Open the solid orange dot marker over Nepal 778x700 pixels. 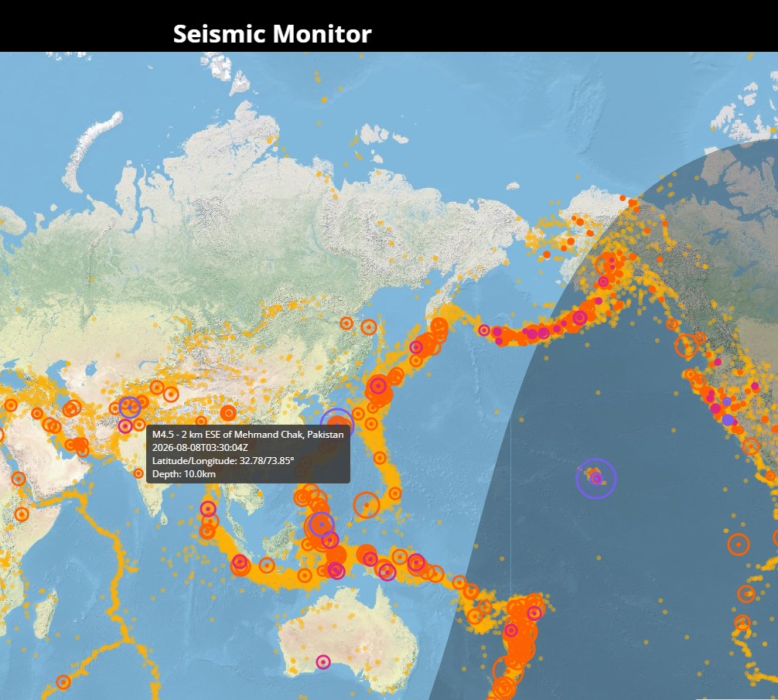[227, 413]
